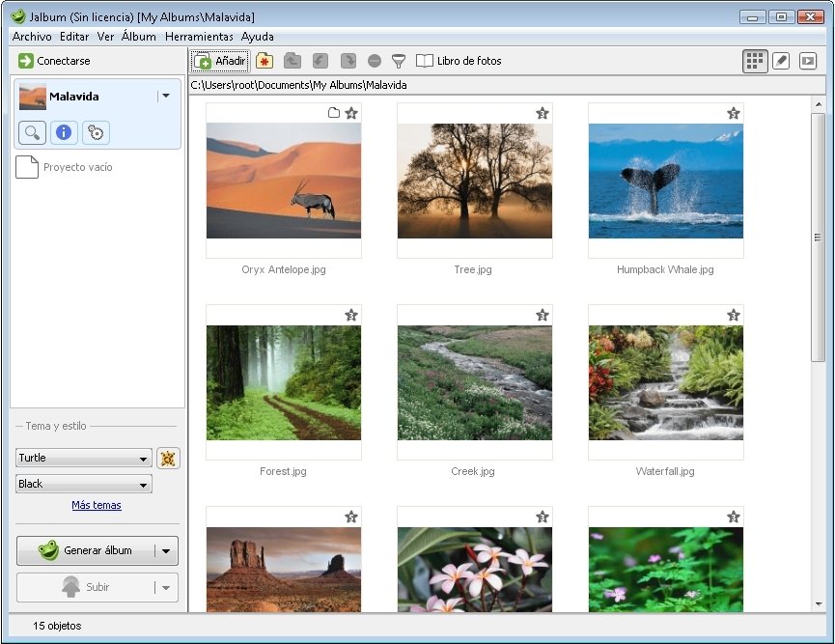Switch to edit mode pencil view
Screen dimensions: 835x644
point(781,61)
